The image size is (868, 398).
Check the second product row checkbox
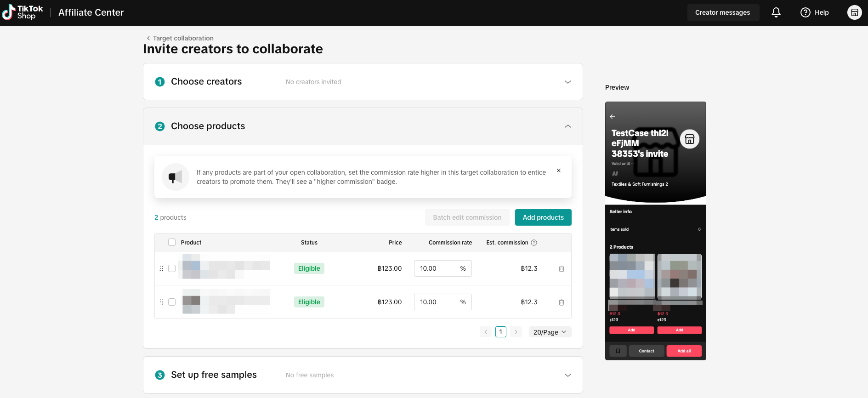coord(172,302)
